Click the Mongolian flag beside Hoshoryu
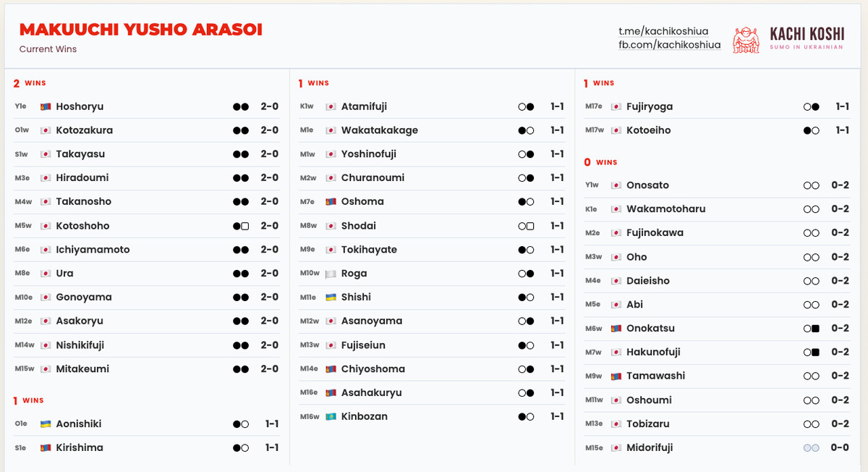 coord(46,106)
